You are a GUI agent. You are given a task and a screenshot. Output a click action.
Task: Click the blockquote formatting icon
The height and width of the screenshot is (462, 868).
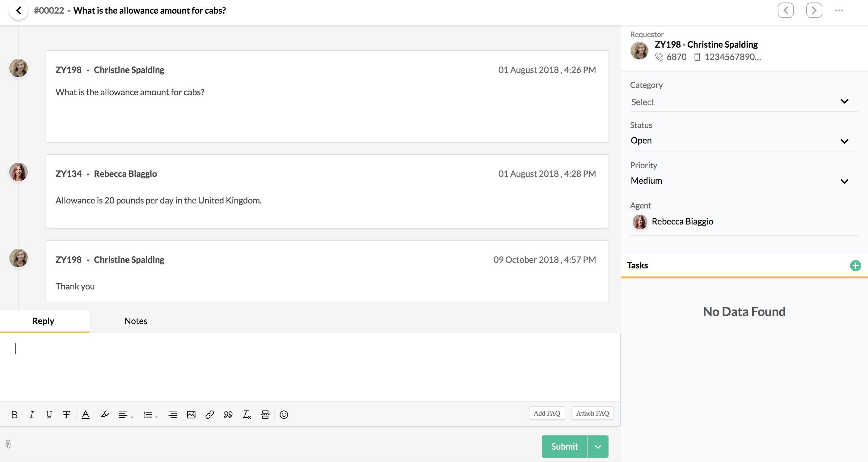(x=228, y=414)
